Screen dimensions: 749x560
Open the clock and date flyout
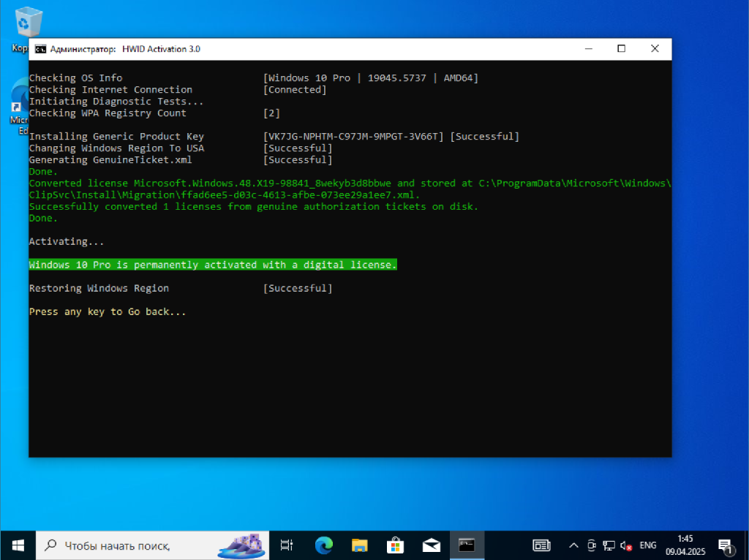[685, 545]
